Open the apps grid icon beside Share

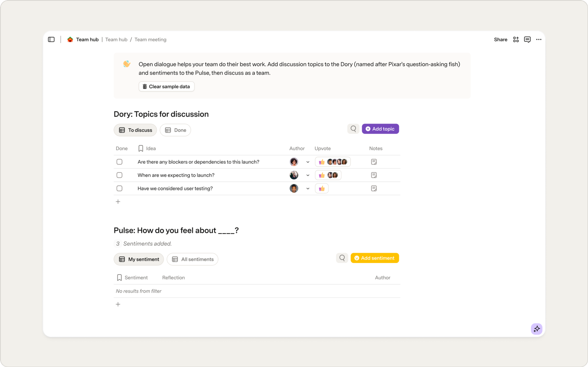tap(516, 39)
